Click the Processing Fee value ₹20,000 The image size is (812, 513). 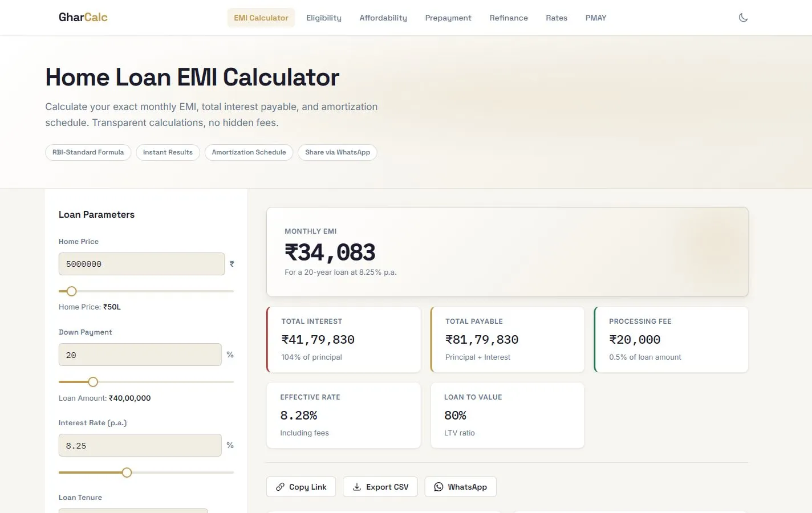pyautogui.click(x=635, y=340)
